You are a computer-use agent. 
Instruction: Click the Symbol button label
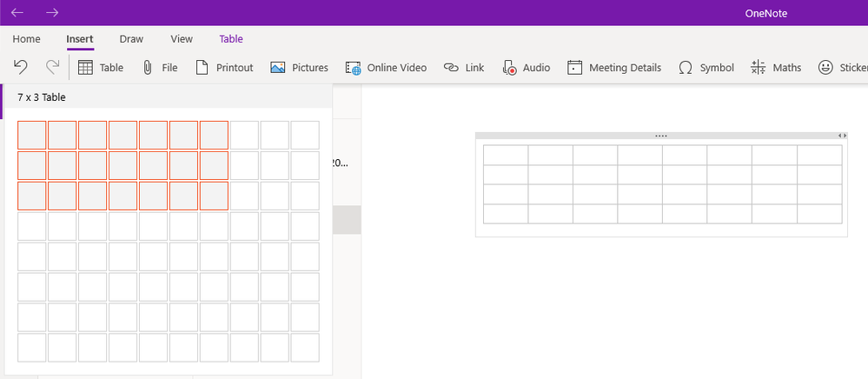coord(717,68)
